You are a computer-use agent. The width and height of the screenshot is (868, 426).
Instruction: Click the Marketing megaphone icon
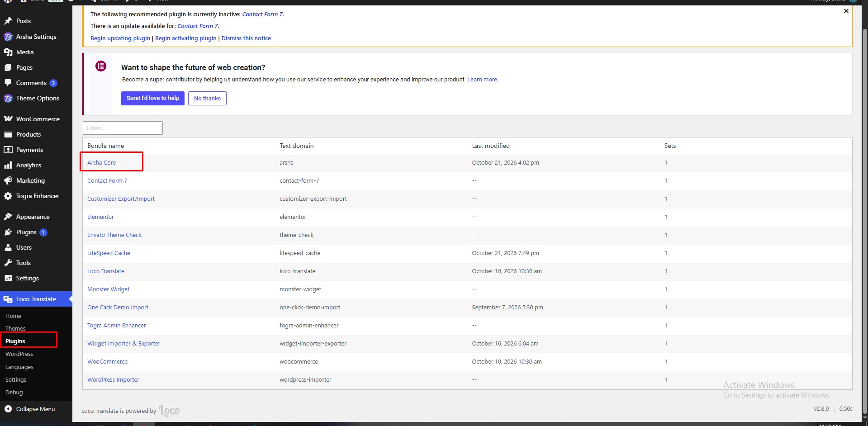[8, 180]
